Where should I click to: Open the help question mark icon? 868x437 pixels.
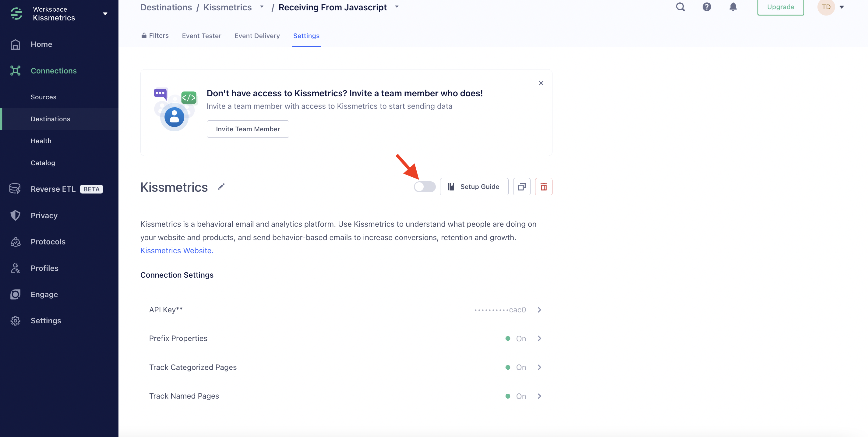(707, 7)
